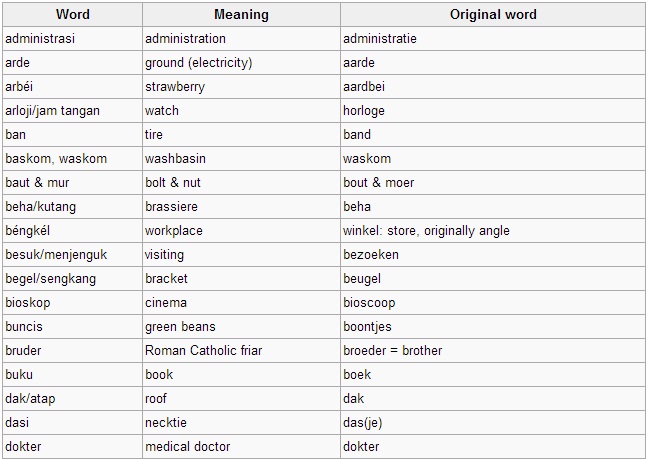Select the 'broeder = brother' cell
This screenshot has height=459, width=648.
coord(493,350)
